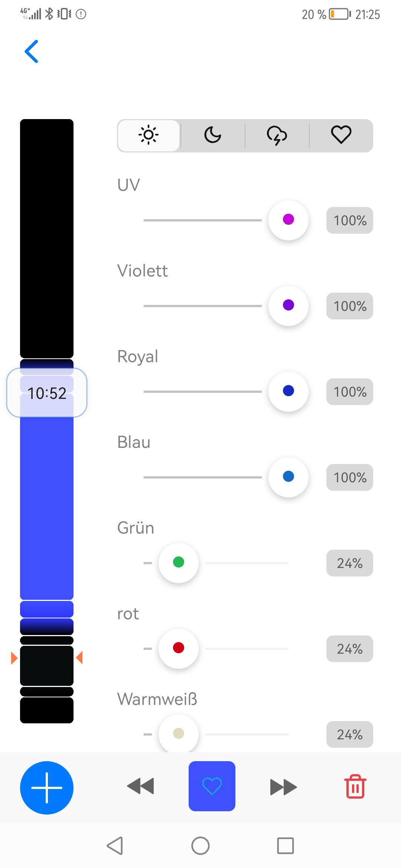Skip to previous point with rewind icon
This screenshot has height=868, width=401.
coord(140,786)
